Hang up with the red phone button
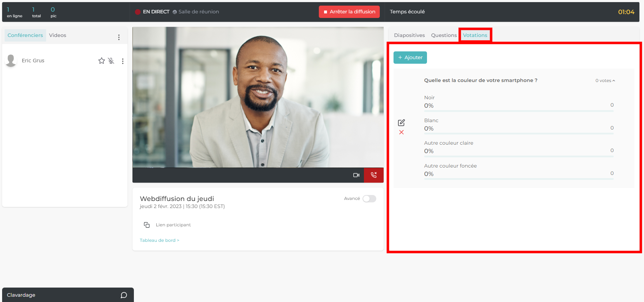The height and width of the screenshot is (302, 644). pyautogui.click(x=373, y=175)
